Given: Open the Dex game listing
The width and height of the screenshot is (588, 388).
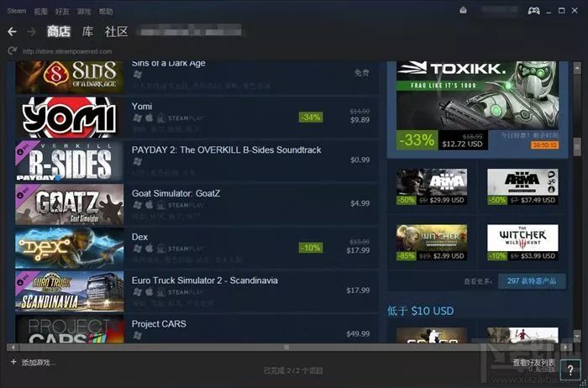Looking at the screenshot, I should (x=197, y=247).
